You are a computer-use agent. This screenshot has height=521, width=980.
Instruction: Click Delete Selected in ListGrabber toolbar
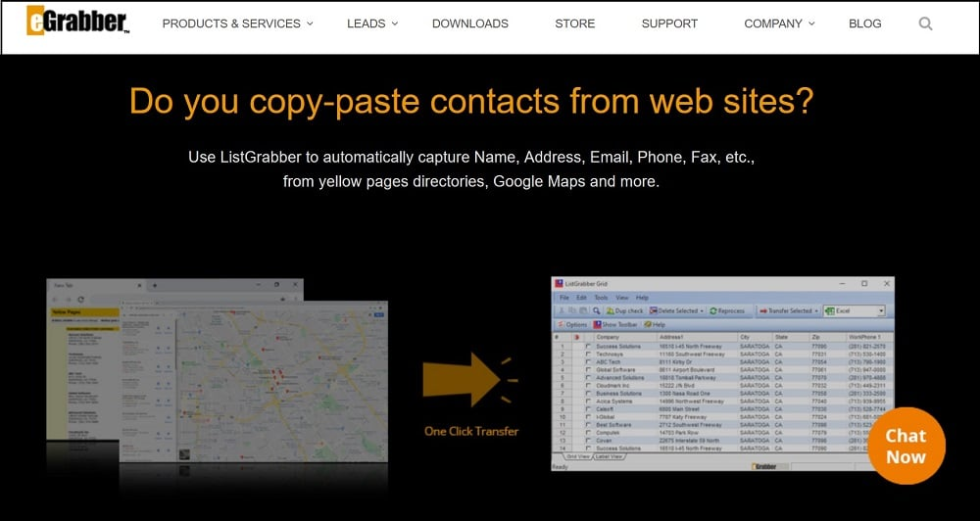(x=674, y=310)
